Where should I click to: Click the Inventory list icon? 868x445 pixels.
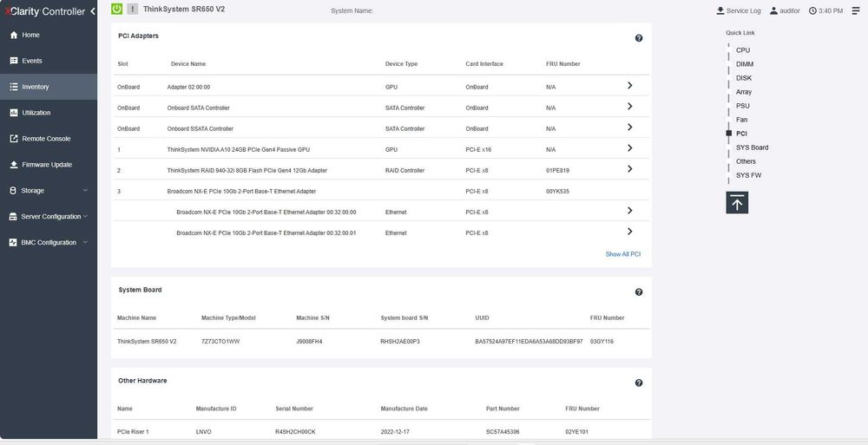pos(14,87)
